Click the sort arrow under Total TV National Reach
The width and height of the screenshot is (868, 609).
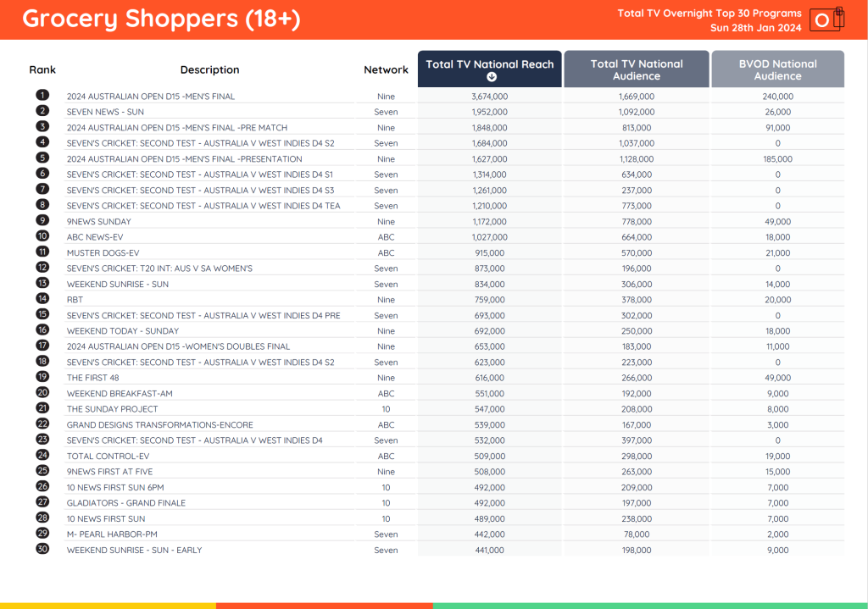(490, 77)
